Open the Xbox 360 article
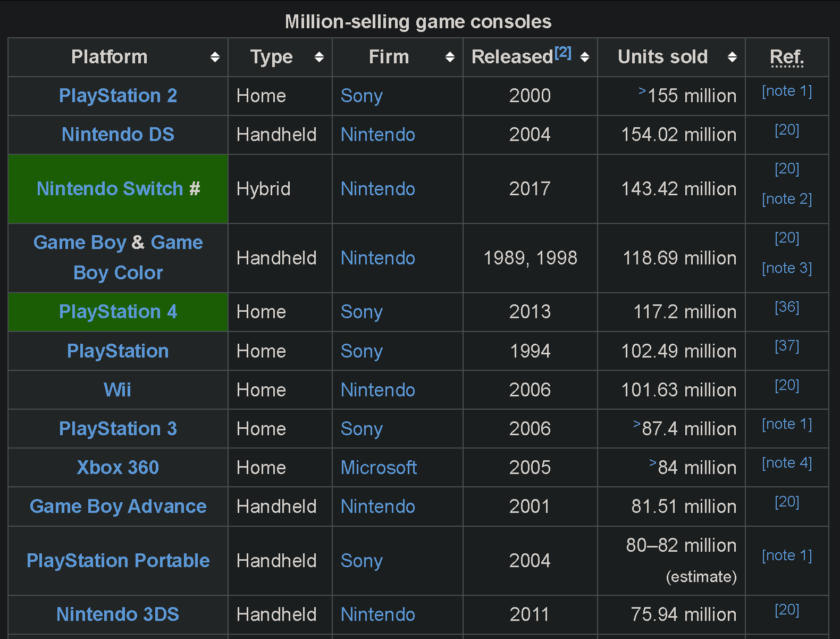840x639 pixels. click(118, 468)
